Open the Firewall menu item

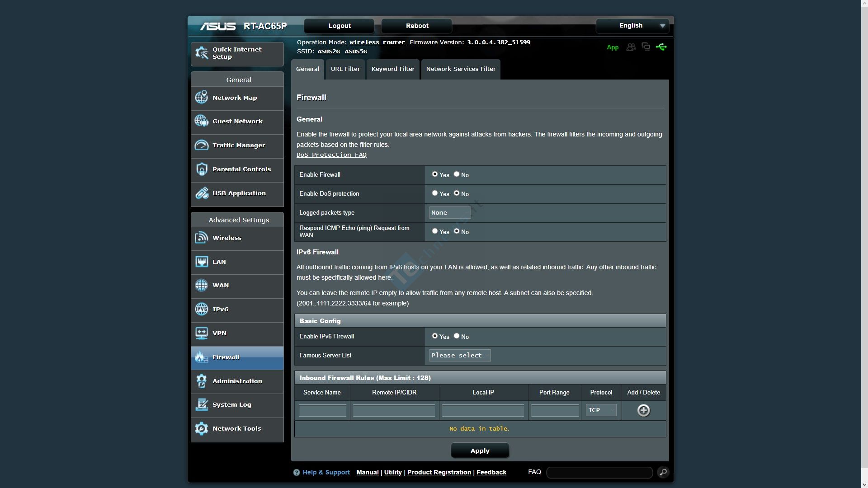pos(237,357)
